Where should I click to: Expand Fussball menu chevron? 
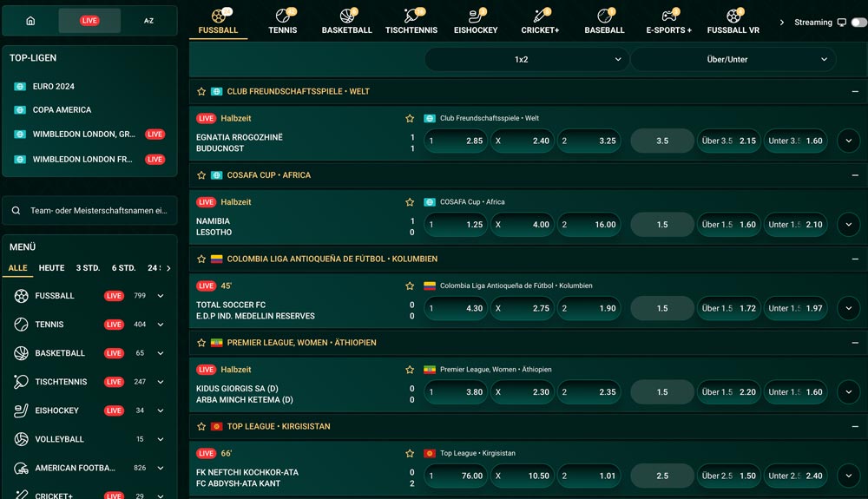(x=161, y=296)
